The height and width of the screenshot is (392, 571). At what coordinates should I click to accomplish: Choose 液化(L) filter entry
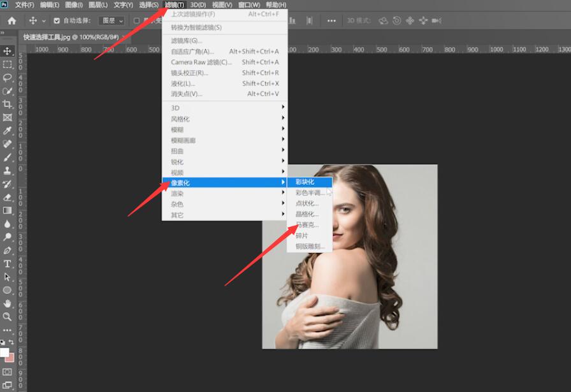225,83
